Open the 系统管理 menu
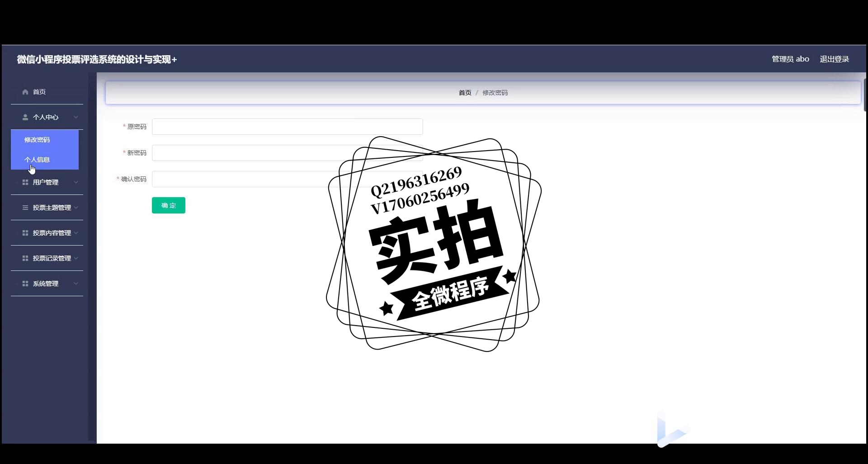This screenshot has height=464, width=868. pyautogui.click(x=47, y=284)
